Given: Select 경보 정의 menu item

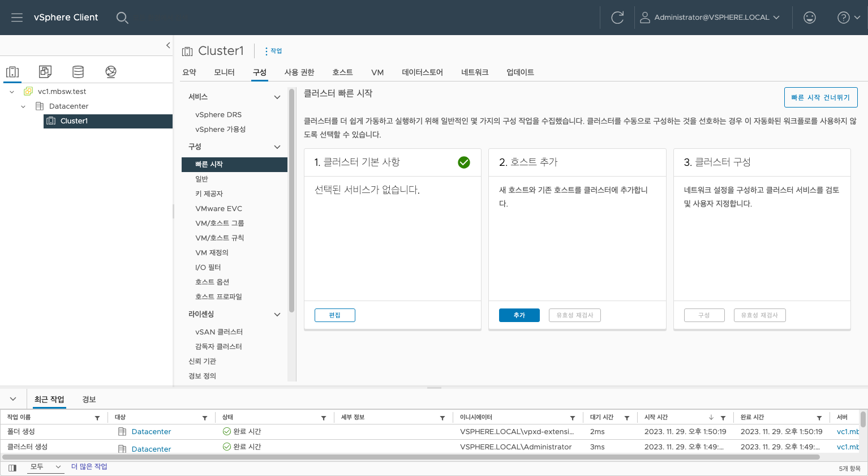Looking at the screenshot, I should coord(202,376).
